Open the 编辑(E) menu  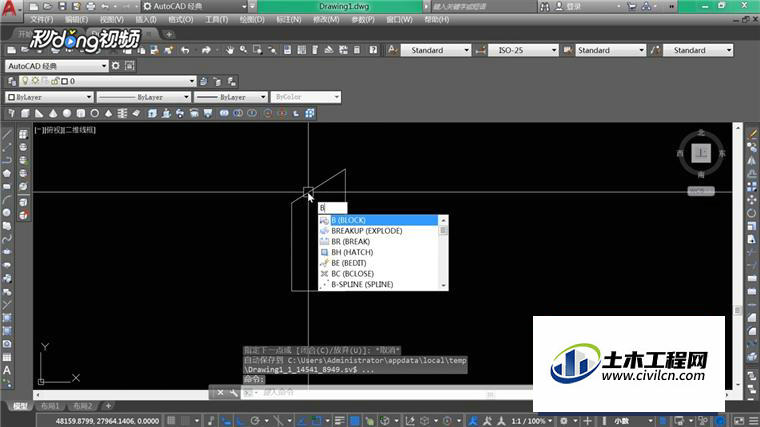click(77, 19)
